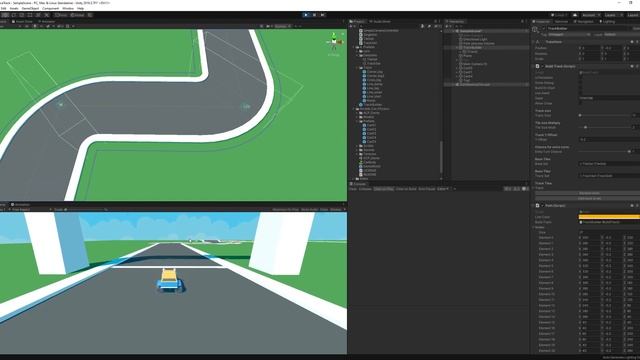Click the Create plus icon in the Project panel
Viewport: 640px width, 360px height.
point(351,26)
